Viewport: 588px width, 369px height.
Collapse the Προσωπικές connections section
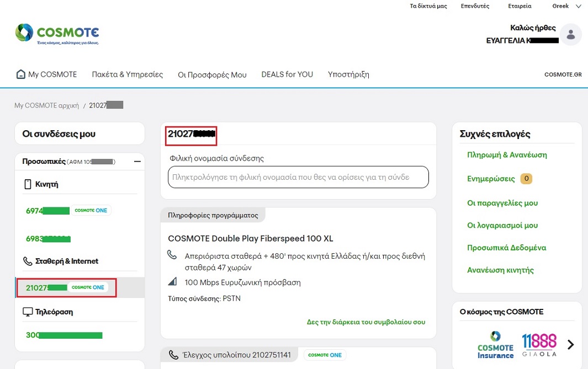(137, 162)
